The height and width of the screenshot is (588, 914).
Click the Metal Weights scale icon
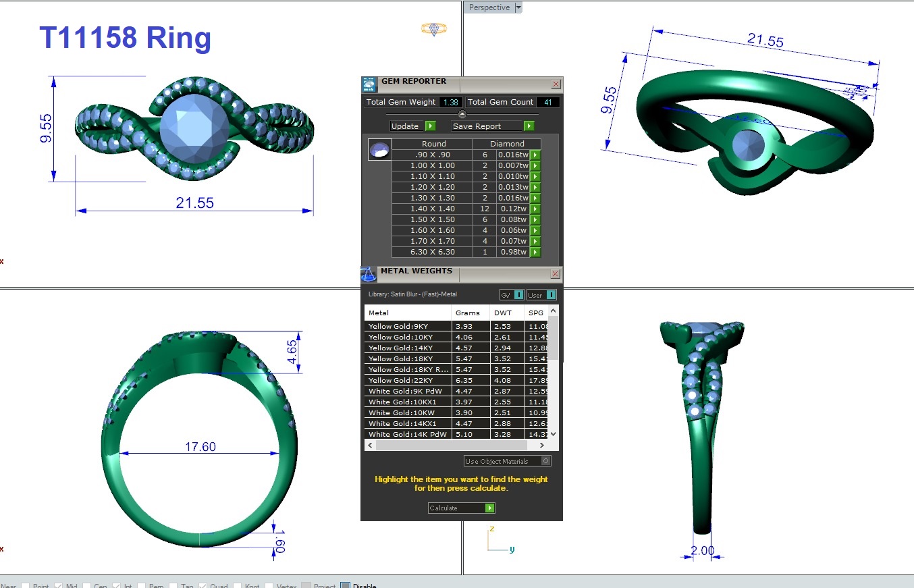point(369,274)
